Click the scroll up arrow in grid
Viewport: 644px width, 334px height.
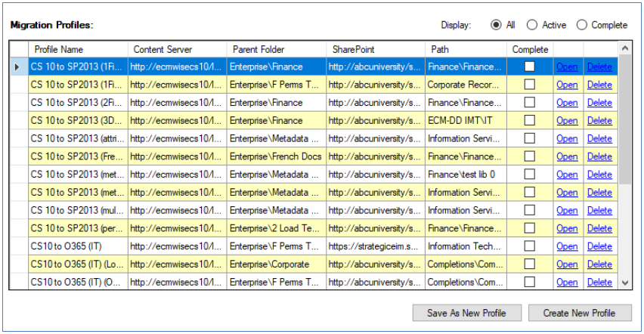624,48
